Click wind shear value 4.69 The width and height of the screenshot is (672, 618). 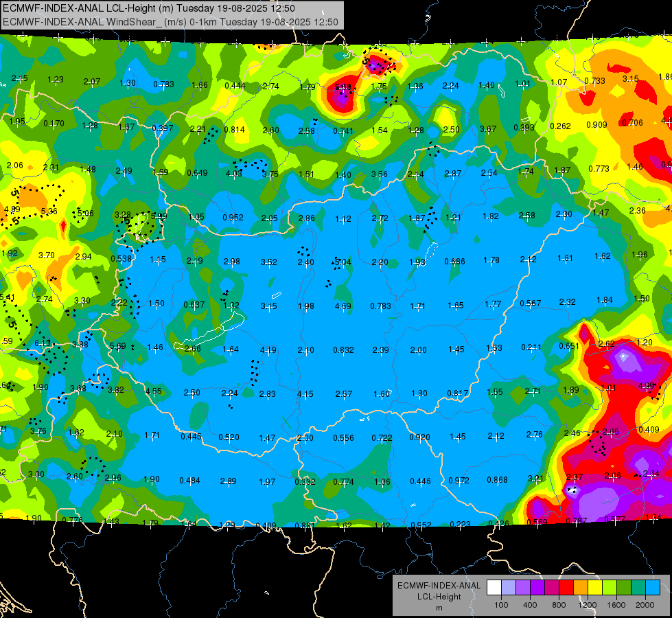point(343,306)
